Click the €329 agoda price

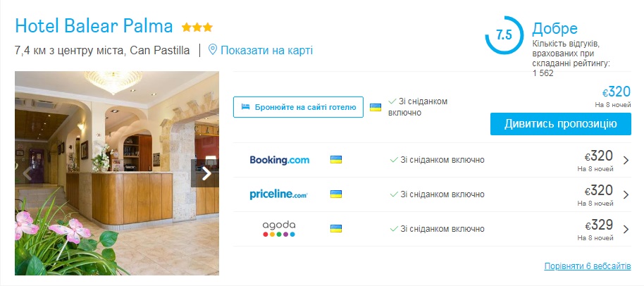598,225
